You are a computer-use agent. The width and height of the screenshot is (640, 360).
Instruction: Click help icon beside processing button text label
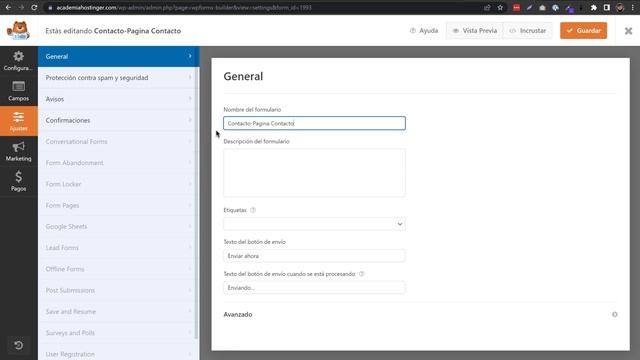pos(361,274)
